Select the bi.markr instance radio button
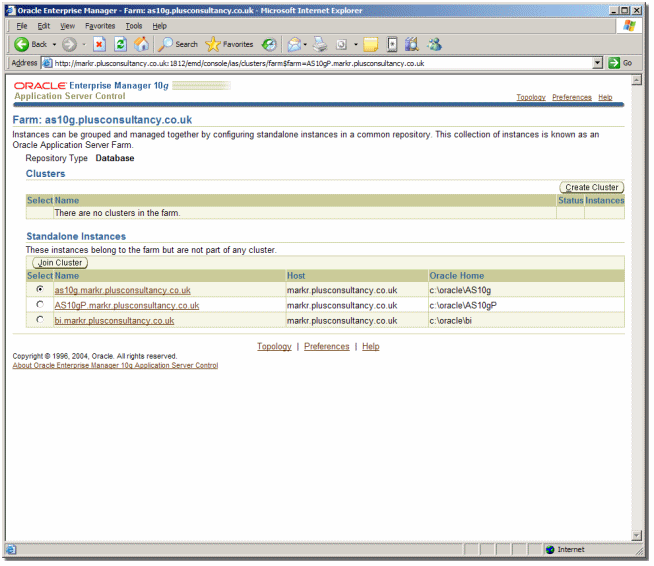This screenshot has width=654, height=566. [x=40, y=320]
